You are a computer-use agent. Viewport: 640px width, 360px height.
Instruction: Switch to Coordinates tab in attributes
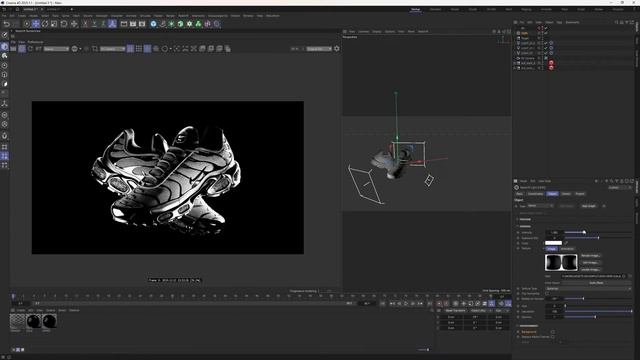tap(535, 194)
